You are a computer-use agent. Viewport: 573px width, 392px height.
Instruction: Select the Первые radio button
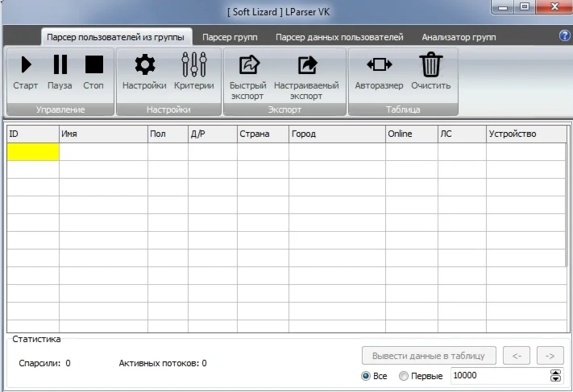click(x=404, y=376)
